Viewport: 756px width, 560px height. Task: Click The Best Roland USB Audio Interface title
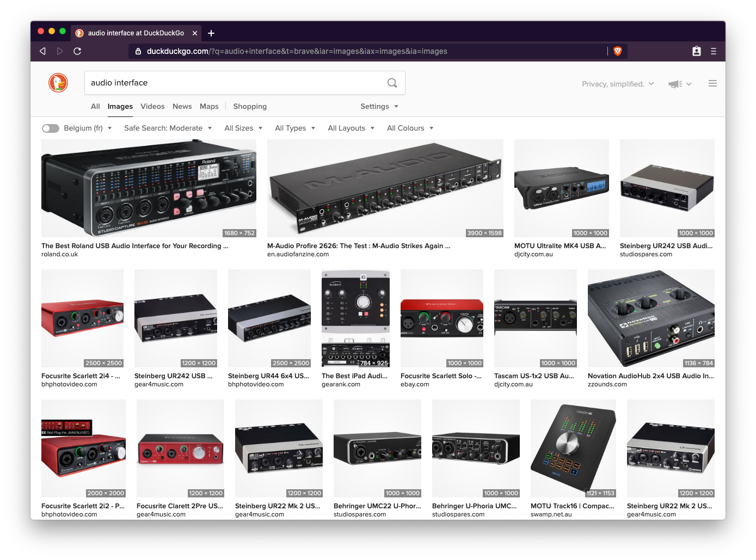[135, 246]
